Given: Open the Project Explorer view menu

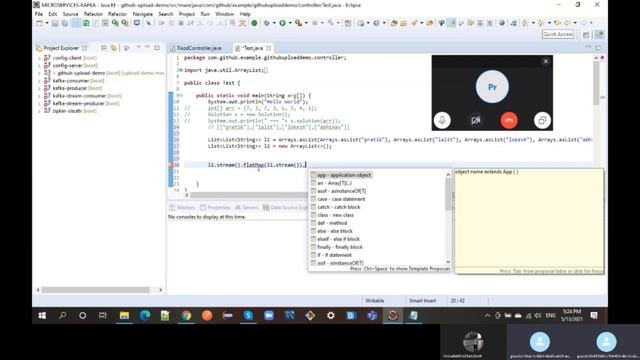Looking at the screenshot, I should [x=139, y=48].
